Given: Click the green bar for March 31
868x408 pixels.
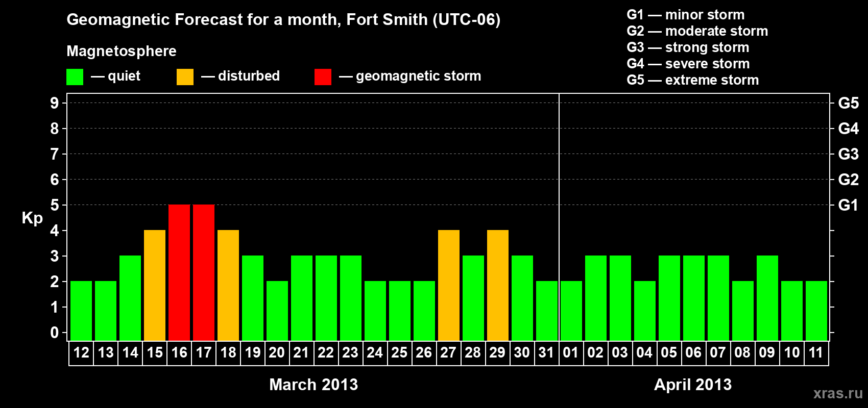Looking at the screenshot, I should 547,311.
